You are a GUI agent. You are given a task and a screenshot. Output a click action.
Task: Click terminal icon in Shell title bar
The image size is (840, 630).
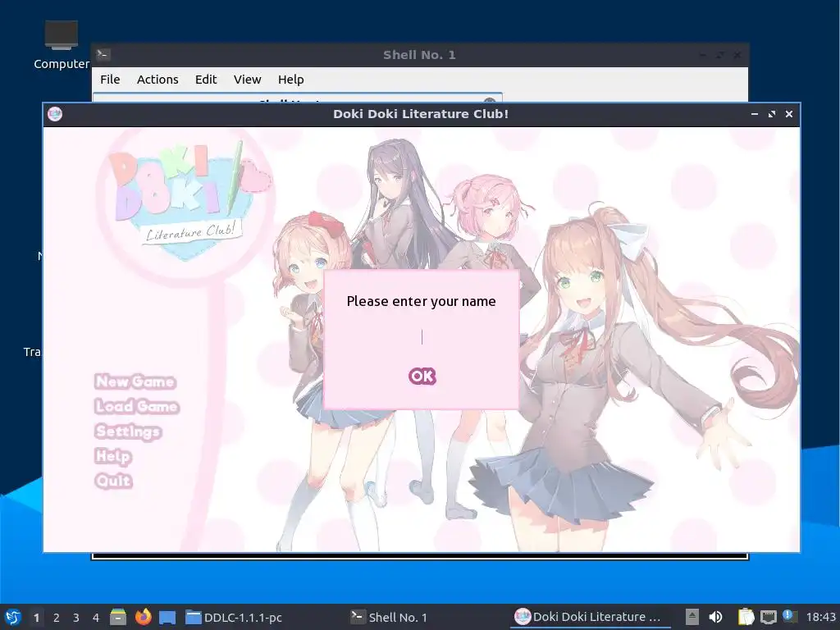[103, 54]
